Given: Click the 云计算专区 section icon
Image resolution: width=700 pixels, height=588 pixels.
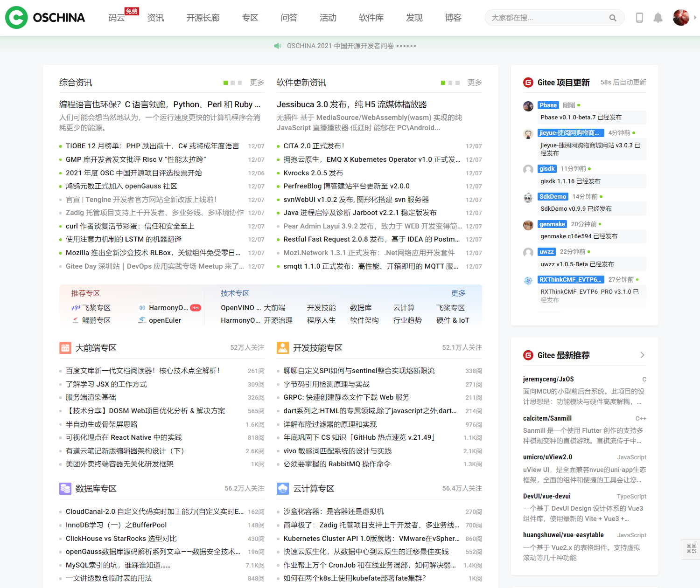Looking at the screenshot, I should click(x=283, y=489).
